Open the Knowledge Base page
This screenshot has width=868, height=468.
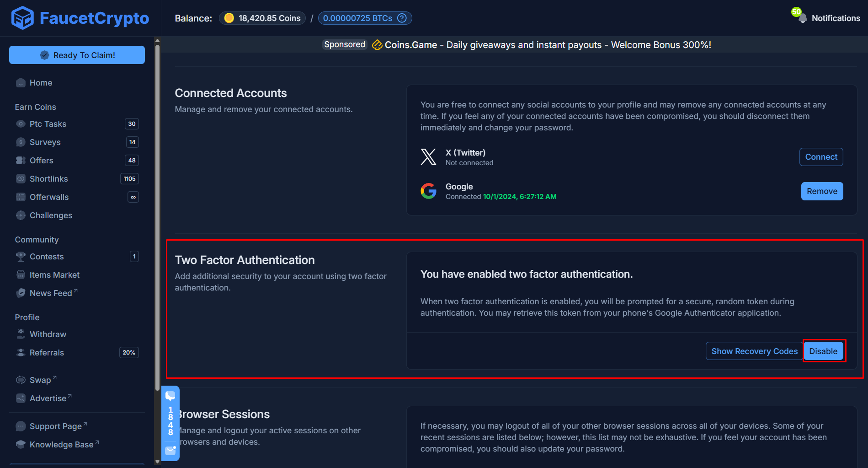pos(62,444)
